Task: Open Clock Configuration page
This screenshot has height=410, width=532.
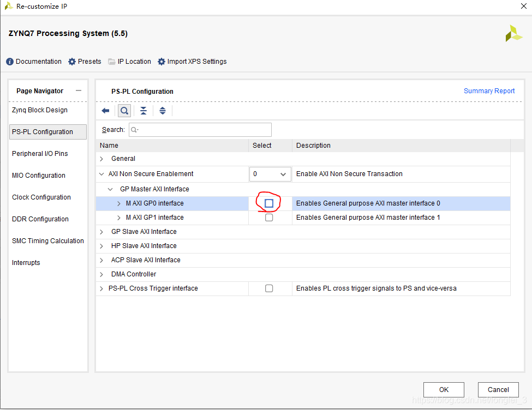Action: tap(41, 197)
